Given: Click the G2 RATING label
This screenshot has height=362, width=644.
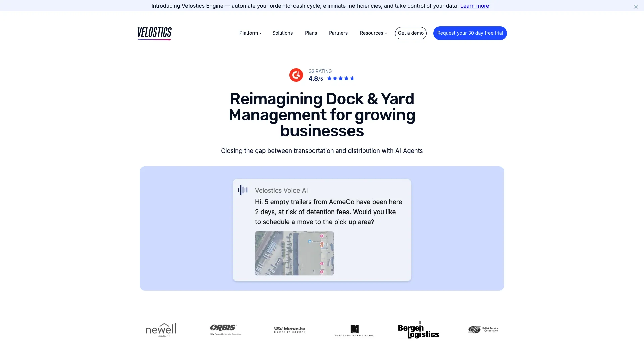Looking at the screenshot, I should [x=320, y=71].
